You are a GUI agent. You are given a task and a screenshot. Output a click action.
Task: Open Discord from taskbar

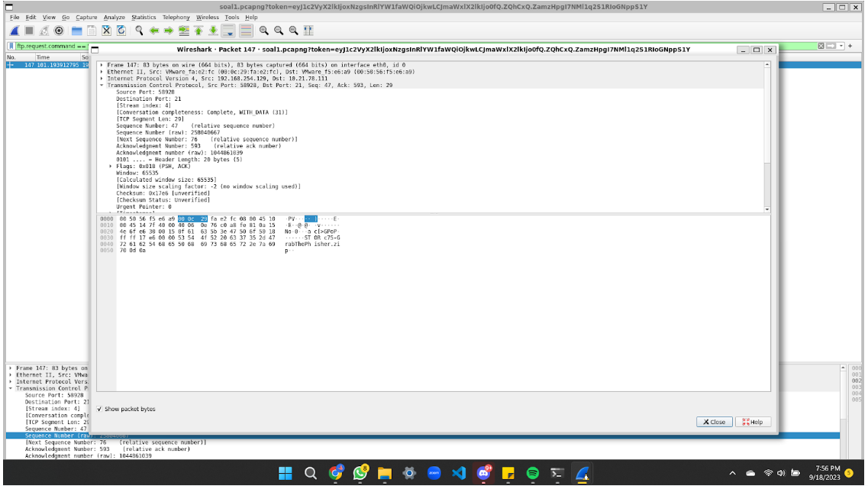484,473
